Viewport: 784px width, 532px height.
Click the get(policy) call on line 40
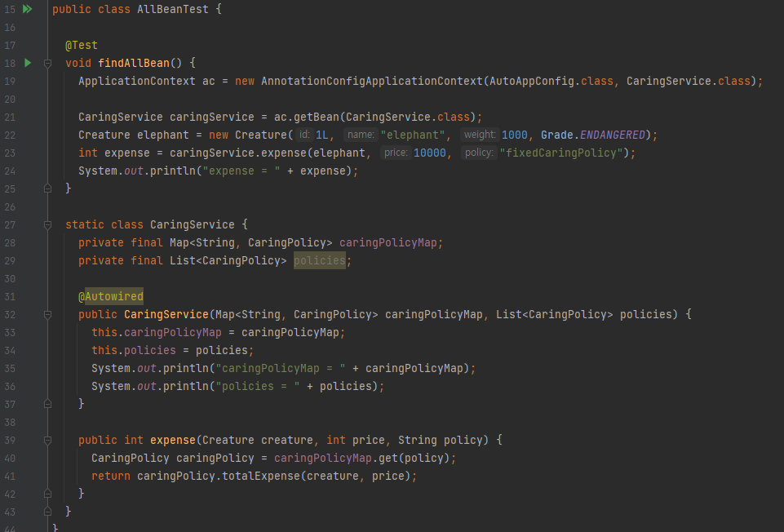pos(414,458)
